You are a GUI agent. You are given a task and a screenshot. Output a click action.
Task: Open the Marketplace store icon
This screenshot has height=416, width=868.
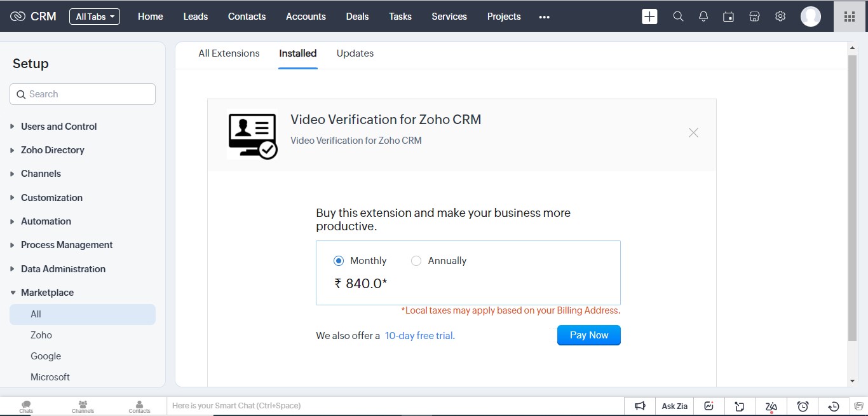pyautogui.click(x=754, y=17)
